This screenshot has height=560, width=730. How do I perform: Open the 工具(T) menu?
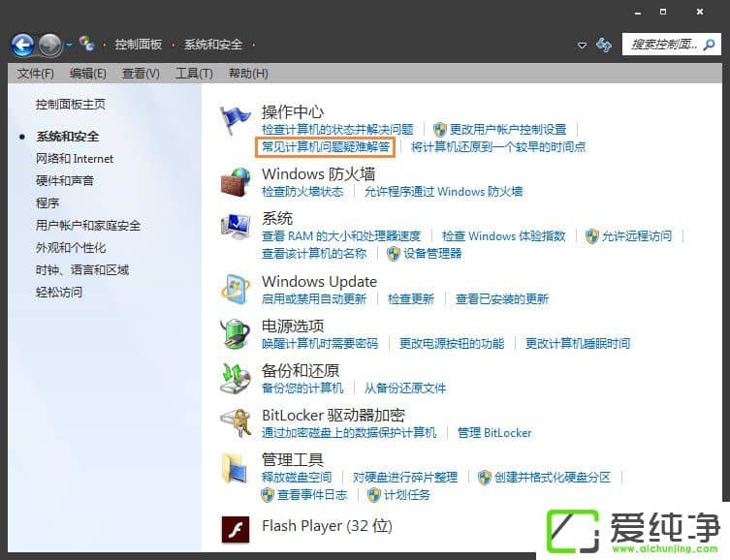(x=194, y=74)
